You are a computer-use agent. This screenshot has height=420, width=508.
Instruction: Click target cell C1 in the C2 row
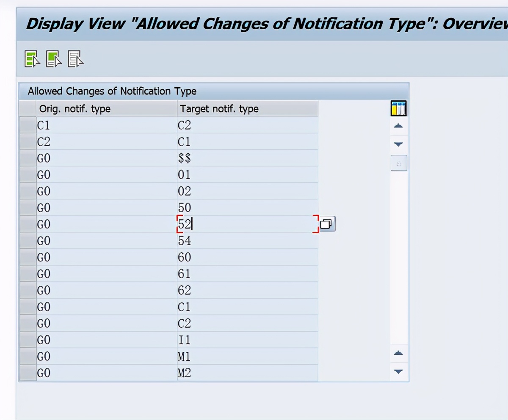click(248, 142)
